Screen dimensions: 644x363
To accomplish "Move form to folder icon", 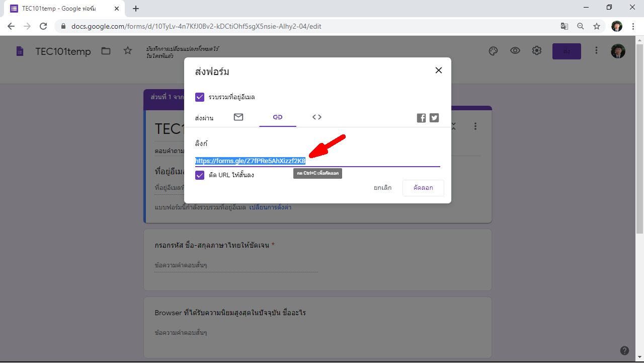I will [106, 51].
